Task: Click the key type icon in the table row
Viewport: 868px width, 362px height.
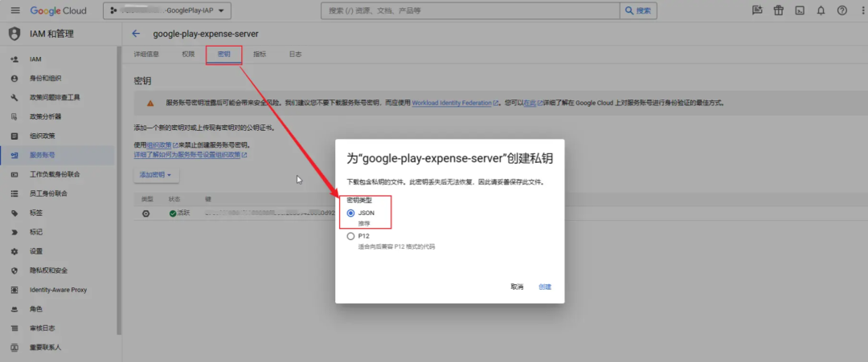Action: pyautogui.click(x=146, y=214)
